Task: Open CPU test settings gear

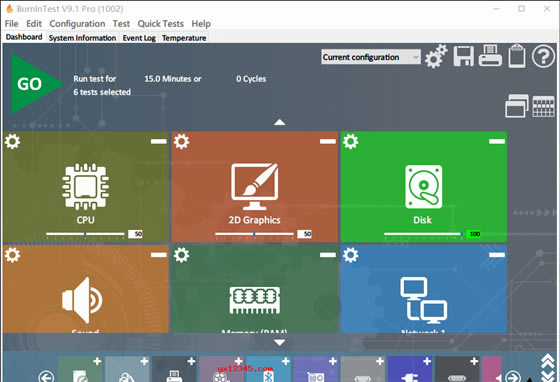Action: [x=12, y=142]
